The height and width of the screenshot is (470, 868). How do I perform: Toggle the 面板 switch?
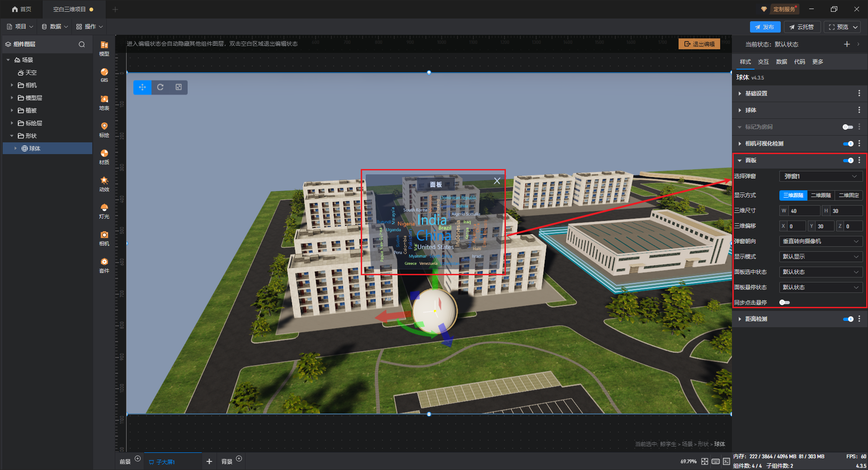click(848, 160)
